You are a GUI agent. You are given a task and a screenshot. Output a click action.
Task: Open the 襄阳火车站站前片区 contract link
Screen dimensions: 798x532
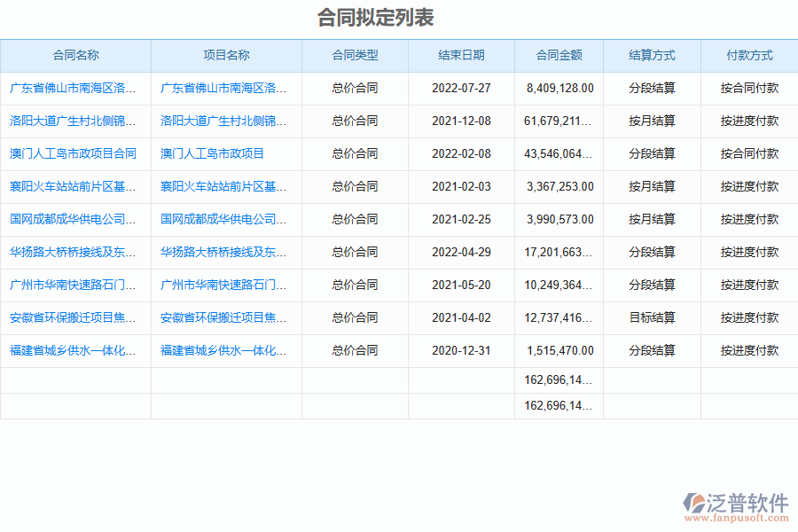74,186
